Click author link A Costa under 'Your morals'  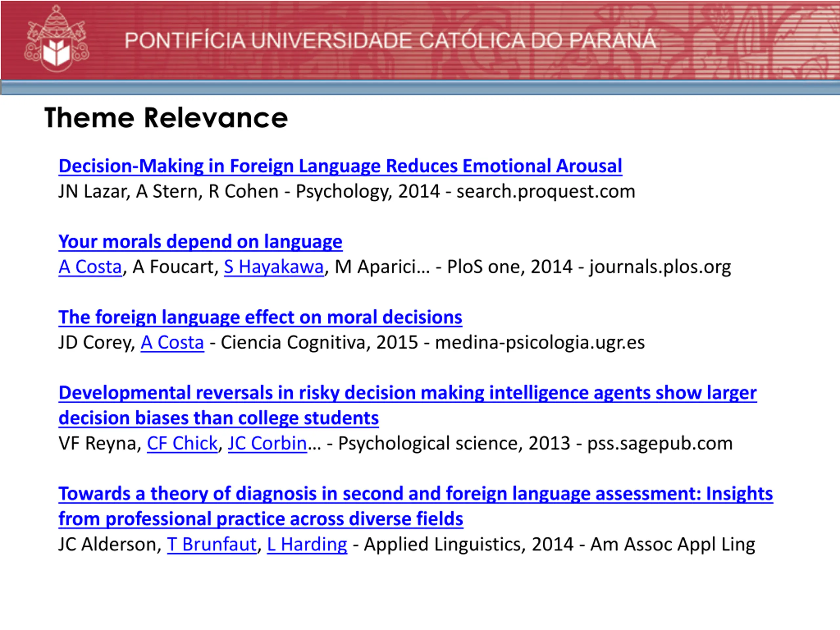[x=90, y=267]
